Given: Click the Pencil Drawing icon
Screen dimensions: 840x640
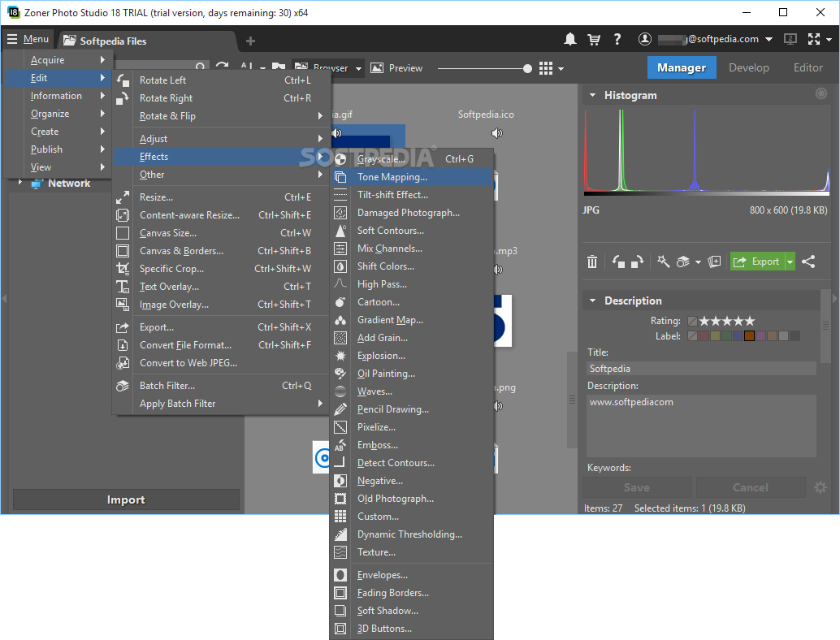Looking at the screenshot, I should pyautogui.click(x=340, y=409).
